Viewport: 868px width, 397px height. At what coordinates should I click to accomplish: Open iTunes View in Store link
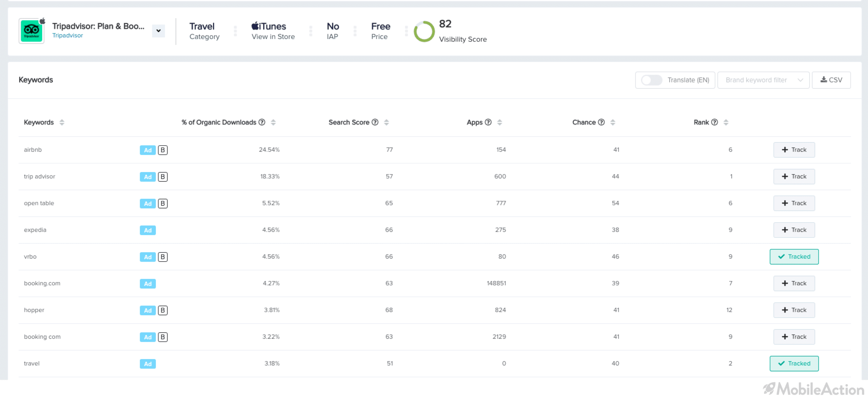click(x=273, y=31)
